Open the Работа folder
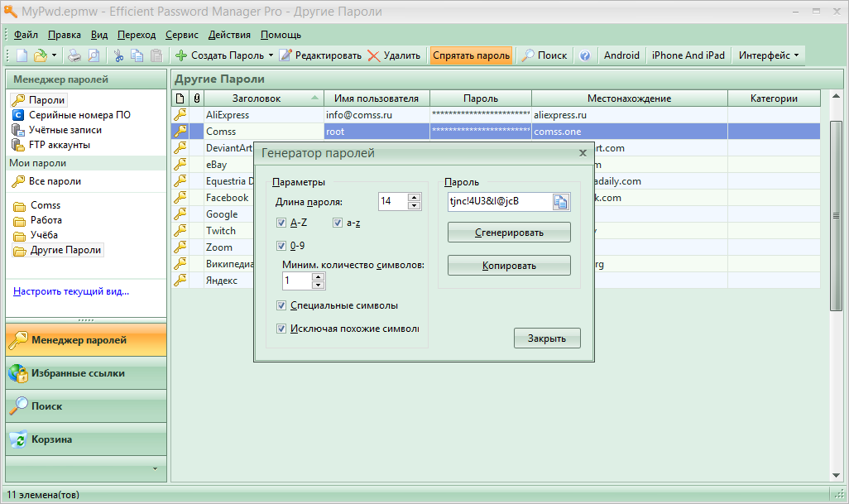849x504 pixels. [x=38, y=220]
